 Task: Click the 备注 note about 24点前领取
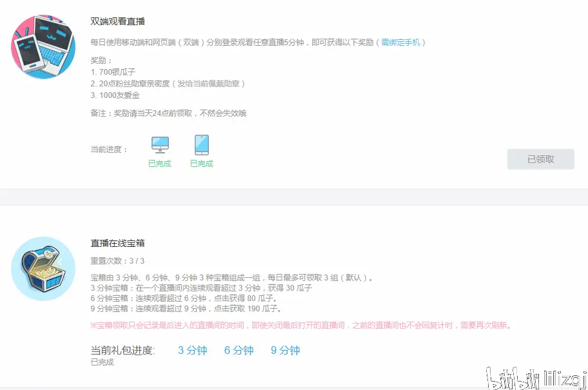click(x=168, y=113)
